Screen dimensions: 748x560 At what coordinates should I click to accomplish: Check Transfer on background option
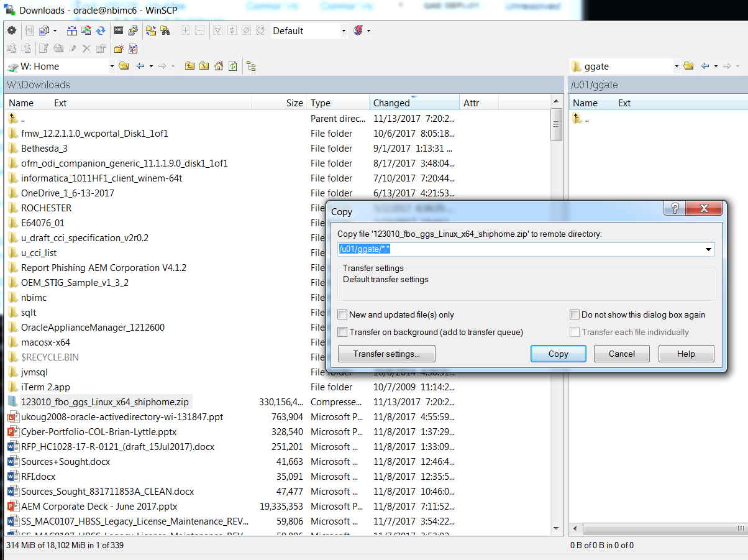(x=342, y=332)
